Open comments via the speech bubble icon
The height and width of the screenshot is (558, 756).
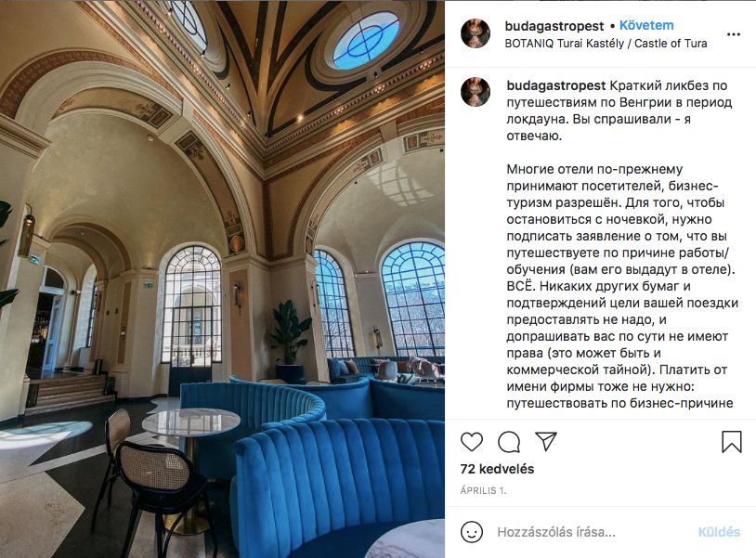(509, 442)
